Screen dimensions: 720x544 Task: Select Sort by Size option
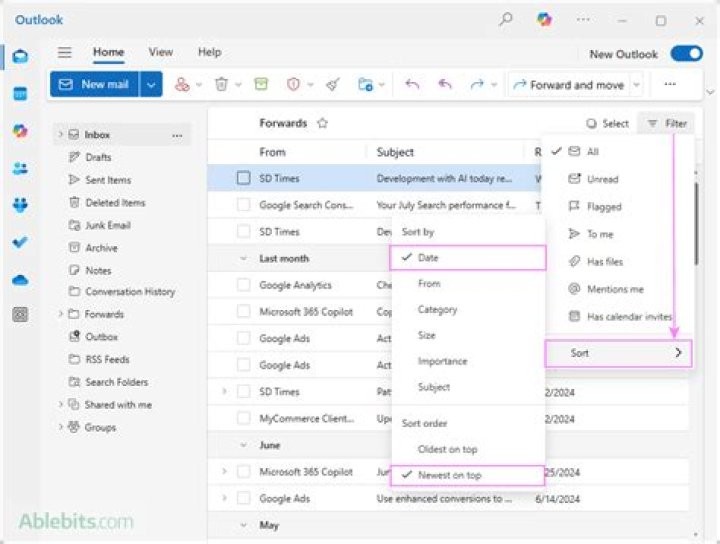tap(468, 335)
